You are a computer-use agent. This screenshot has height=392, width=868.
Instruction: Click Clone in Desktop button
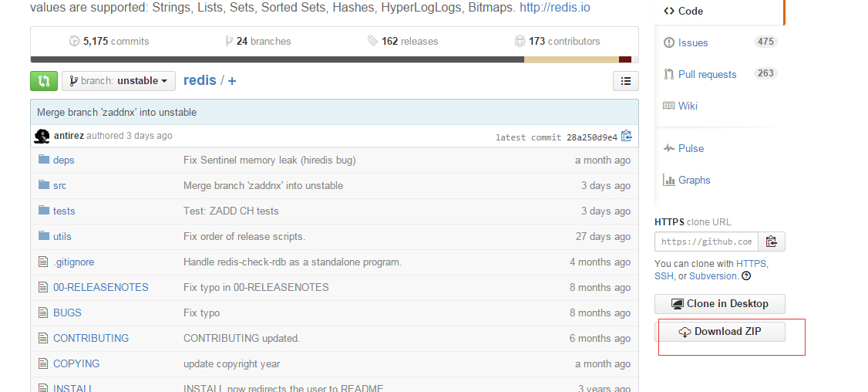tap(720, 304)
